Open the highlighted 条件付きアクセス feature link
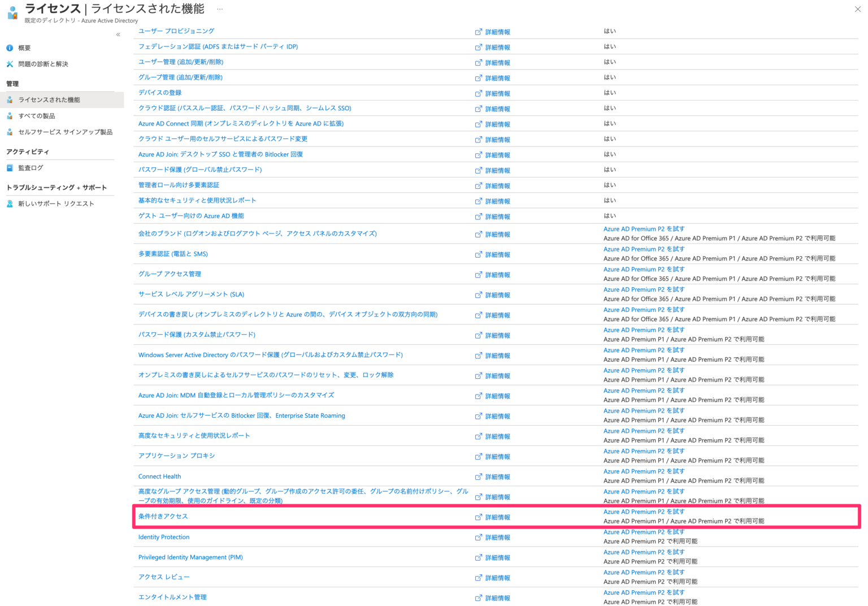 [x=163, y=516]
